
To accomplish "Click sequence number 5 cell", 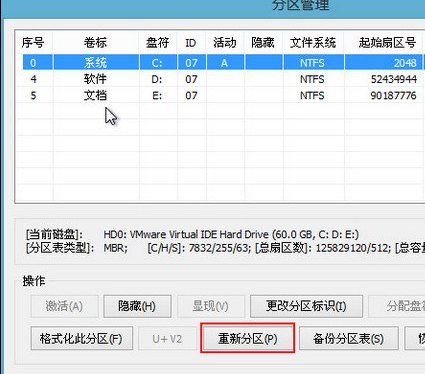I will tap(34, 95).
